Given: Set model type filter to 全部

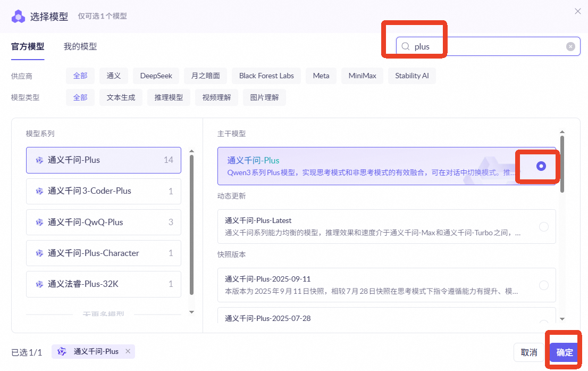Looking at the screenshot, I should coord(80,97).
